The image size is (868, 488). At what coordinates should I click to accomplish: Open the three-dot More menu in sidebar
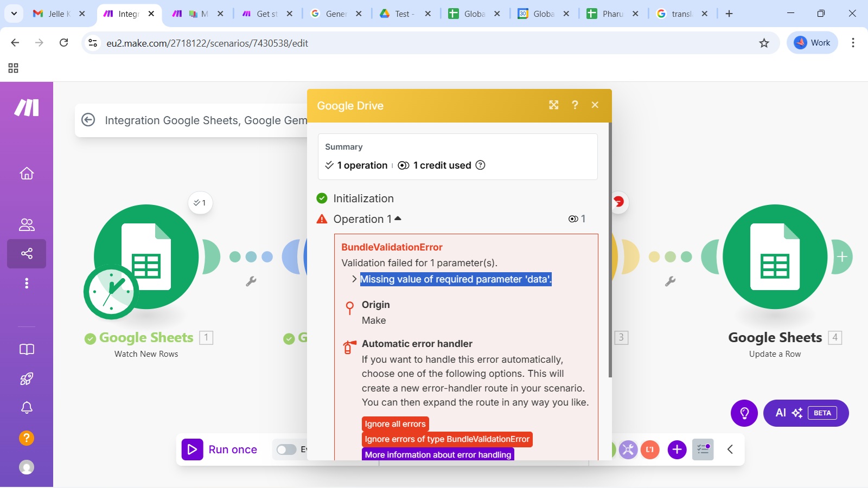pos(27,283)
